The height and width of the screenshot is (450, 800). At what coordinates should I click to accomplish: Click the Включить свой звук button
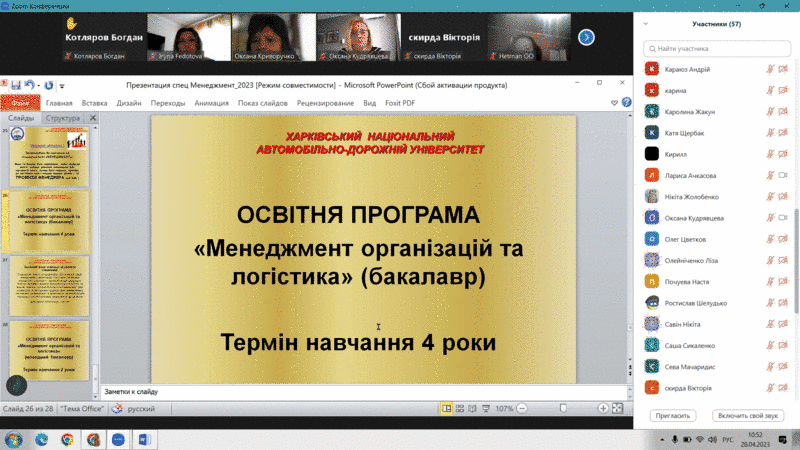tap(748, 415)
